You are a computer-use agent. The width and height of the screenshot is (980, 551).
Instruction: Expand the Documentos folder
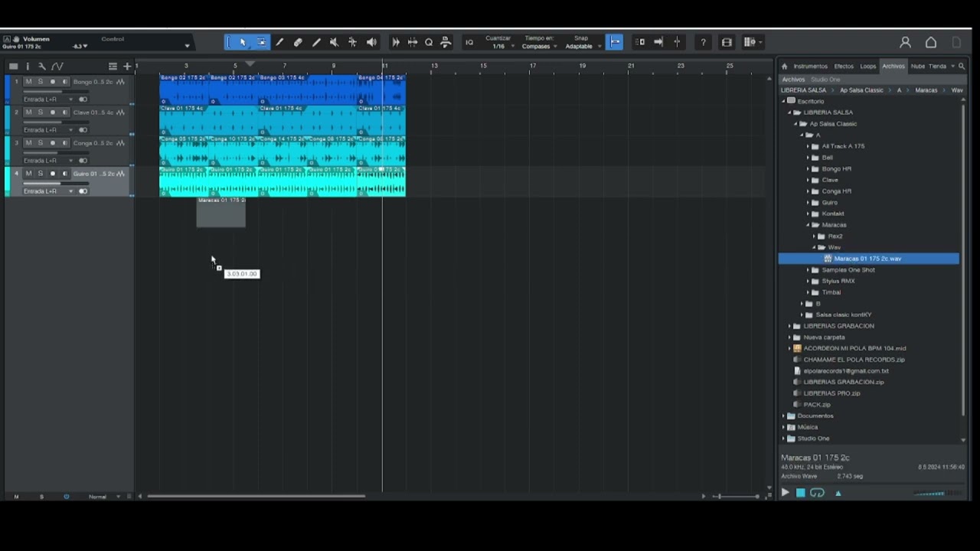click(785, 416)
